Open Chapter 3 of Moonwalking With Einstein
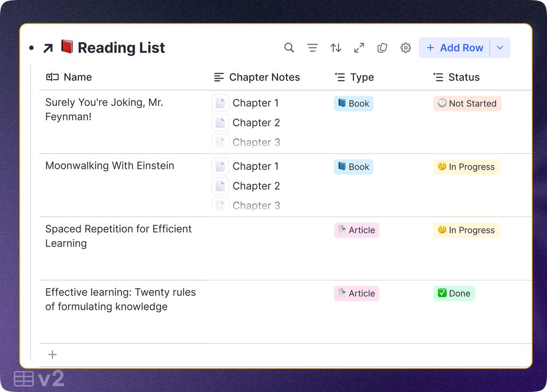This screenshot has width=547, height=392. point(256,206)
